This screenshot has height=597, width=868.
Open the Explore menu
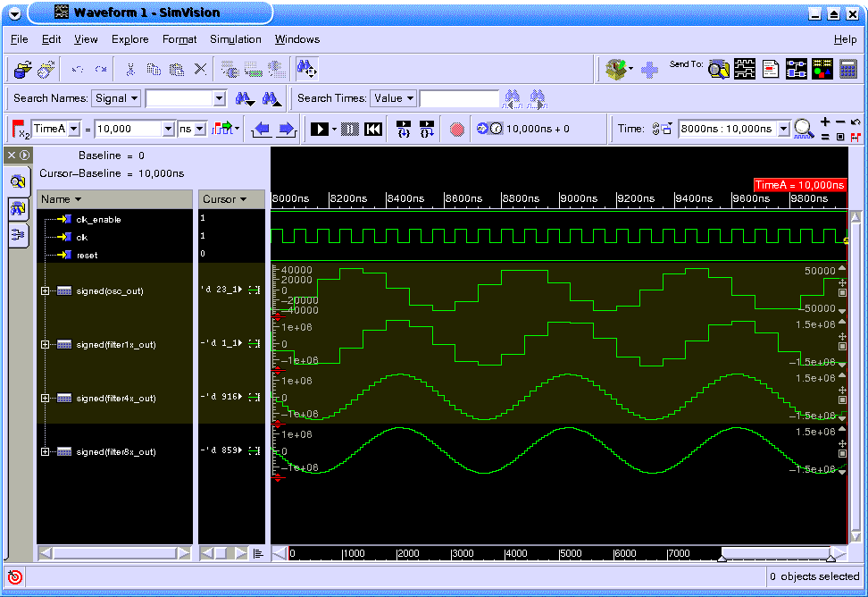point(129,39)
